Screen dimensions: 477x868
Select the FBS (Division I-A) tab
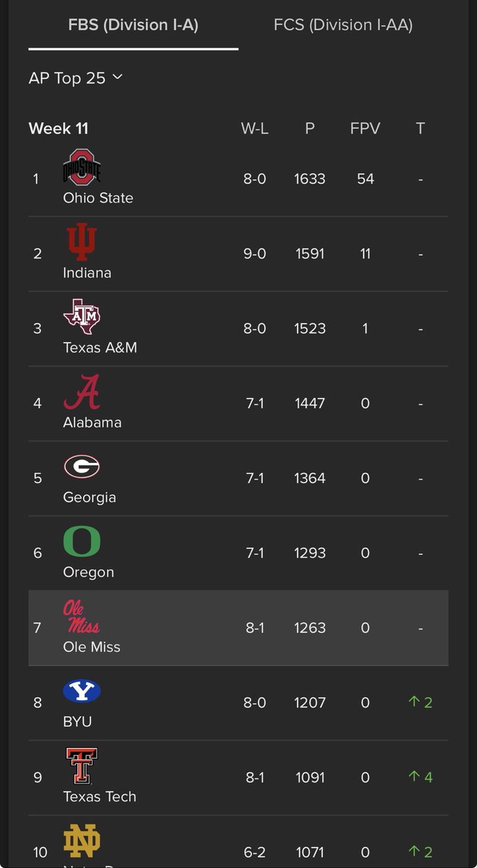click(x=133, y=25)
